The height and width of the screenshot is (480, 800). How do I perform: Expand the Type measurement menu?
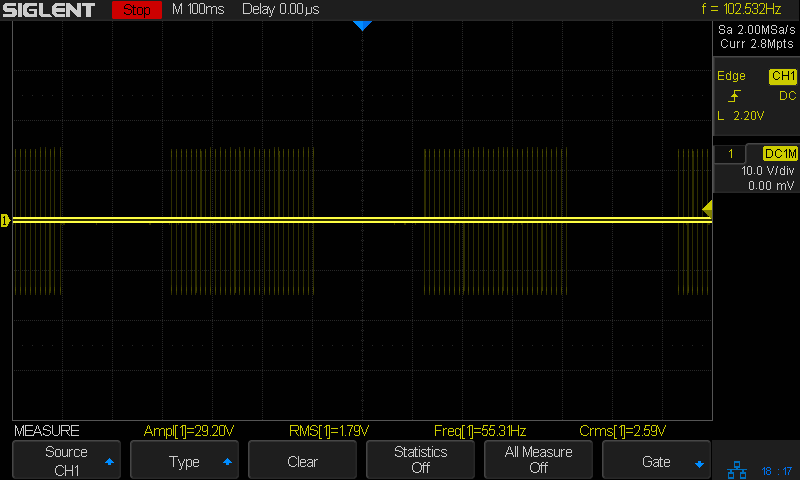tap(184, 461)
